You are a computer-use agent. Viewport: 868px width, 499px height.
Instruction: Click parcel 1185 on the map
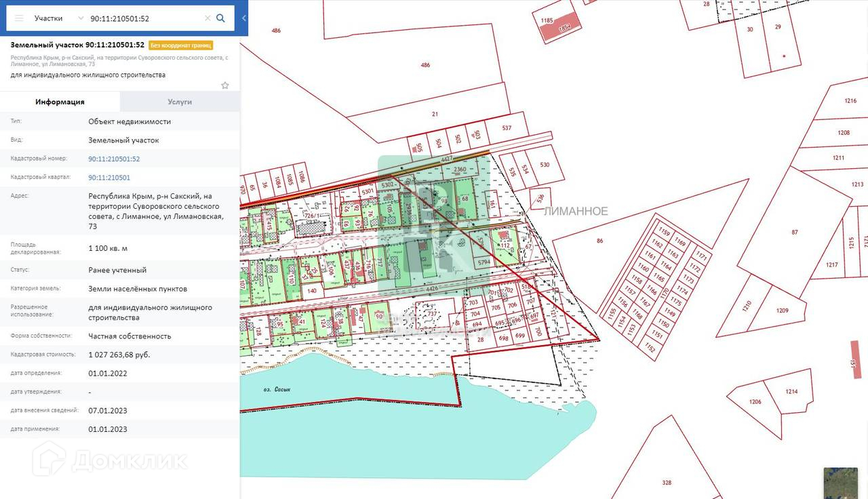click(547, 21)
